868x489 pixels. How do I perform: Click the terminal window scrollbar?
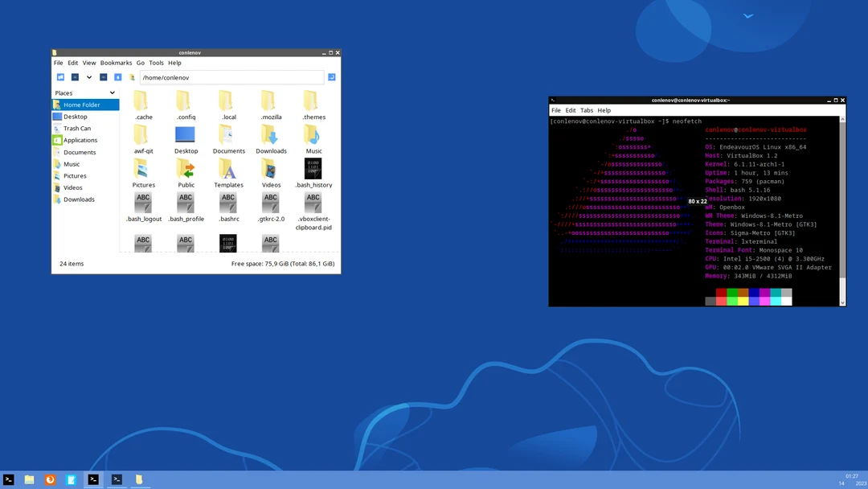842,209
